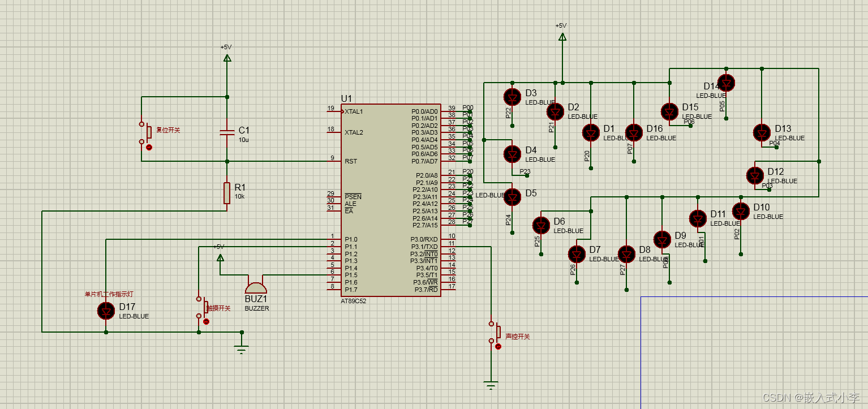Toggle the 声控开关 sound switch button
This screenshot has width=868, height=409.
(x=498, y=346)
